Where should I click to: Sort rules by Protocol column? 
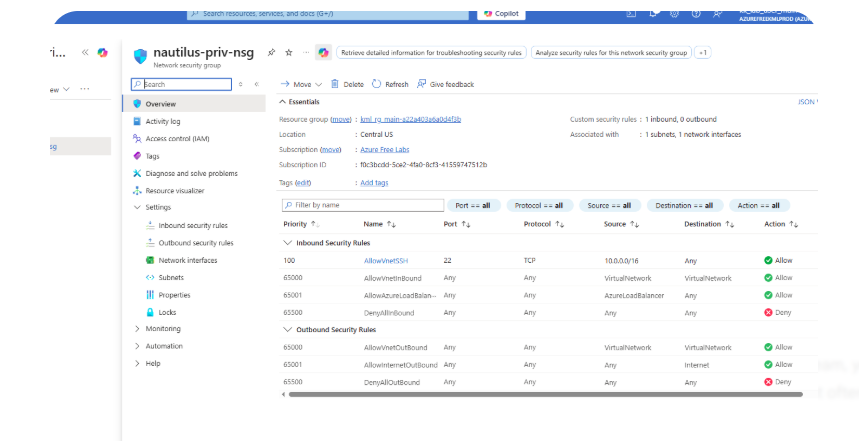click(x=544, y=225)
